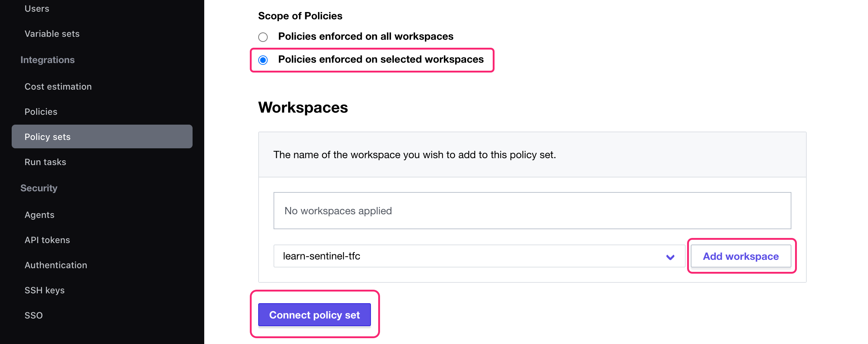868x344 pixels.
Task: Click the Add workspace button
Action: pyautogui.click(x=740, y=256)
